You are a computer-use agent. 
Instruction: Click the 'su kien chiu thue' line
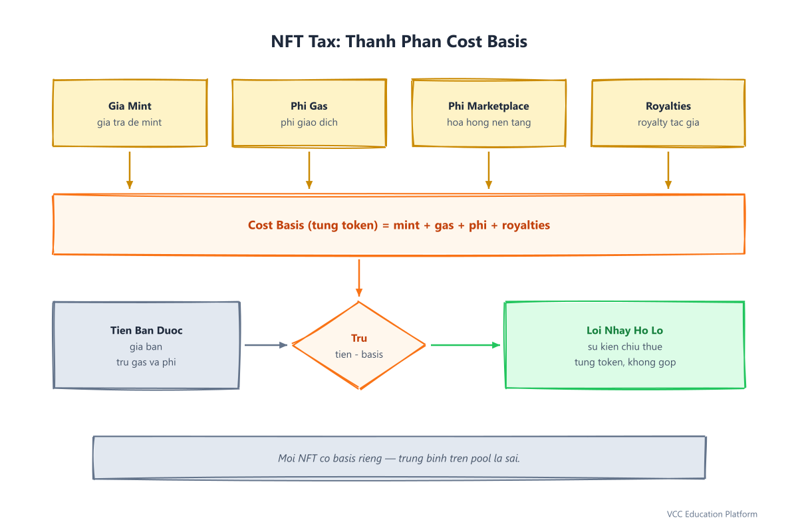(x=625, y=346)
